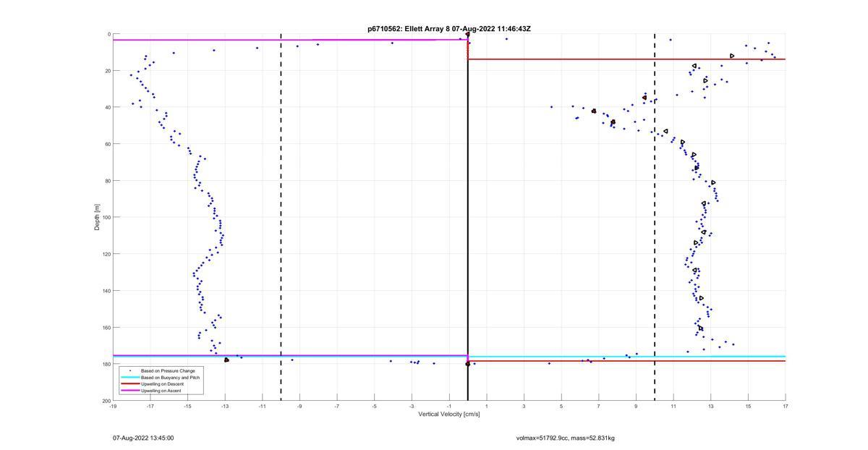
Task: Click x-axis tick label '11'
Action: [673, 406]
